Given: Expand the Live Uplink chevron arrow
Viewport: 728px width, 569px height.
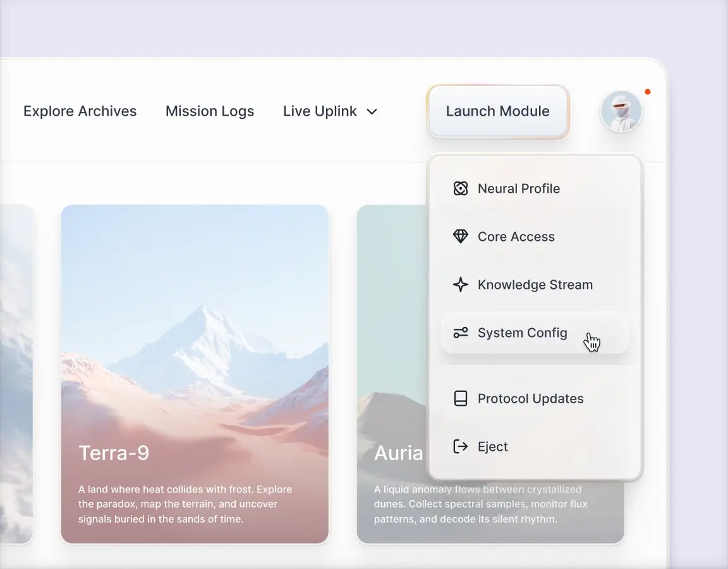Looking at the screenshot, I should click(x=372, y=112).
